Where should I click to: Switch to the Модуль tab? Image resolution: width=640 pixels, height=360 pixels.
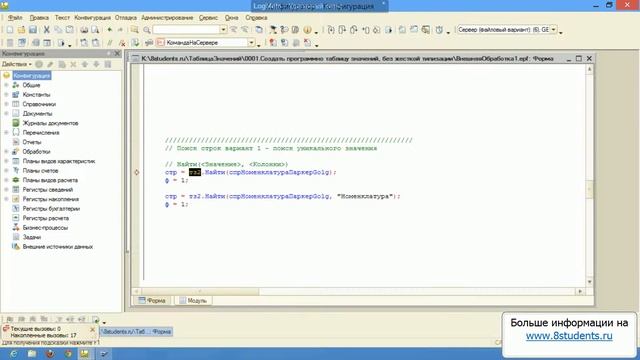coord(193,300)
